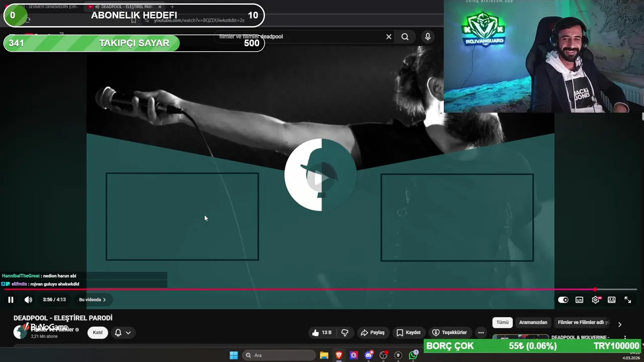Screen dimensions: 644x362
Task: Click the Paylaş share button
Action: point(373,332)
